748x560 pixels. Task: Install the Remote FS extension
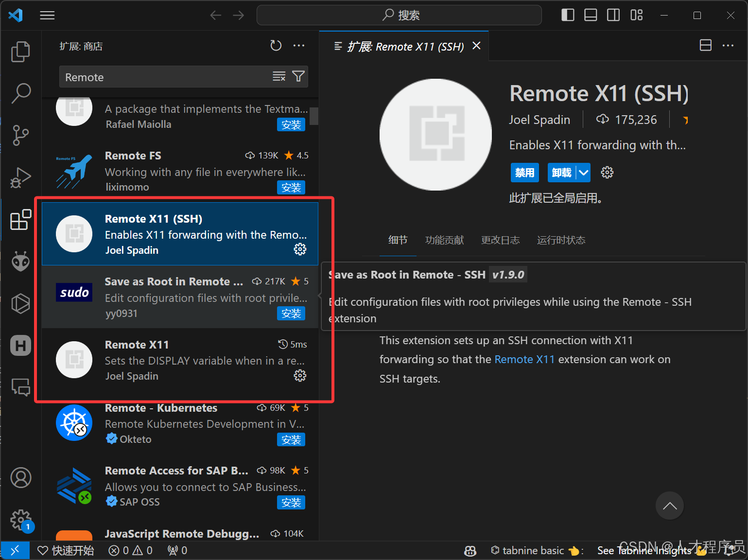291,188
